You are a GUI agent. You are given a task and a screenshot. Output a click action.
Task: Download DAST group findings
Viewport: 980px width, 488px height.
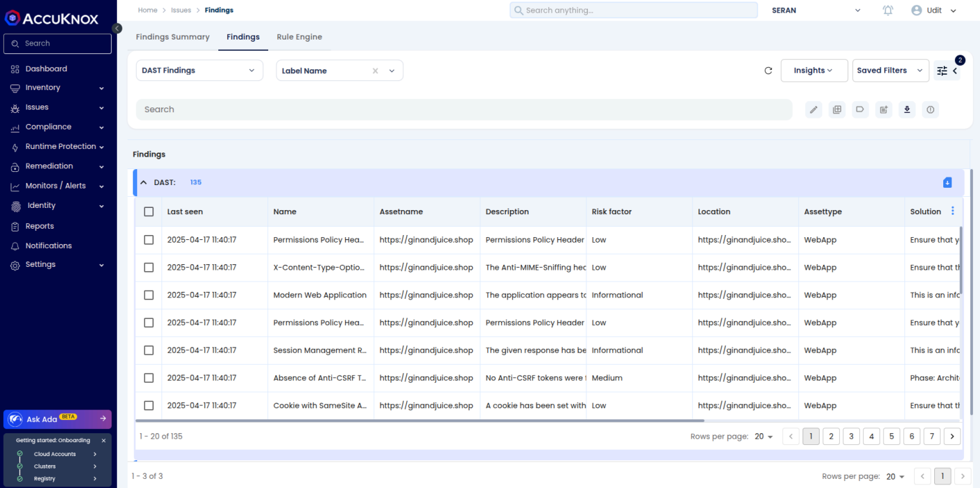947,182
